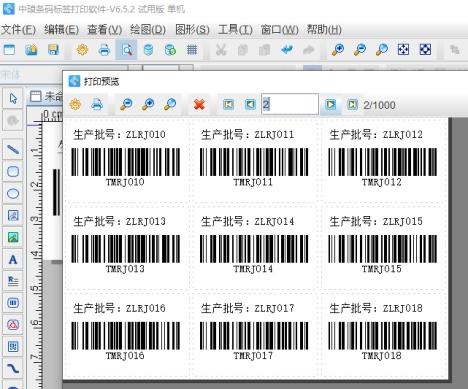
Task: Open document settings gear in main toolbar
Action: (x=82, y=50)
